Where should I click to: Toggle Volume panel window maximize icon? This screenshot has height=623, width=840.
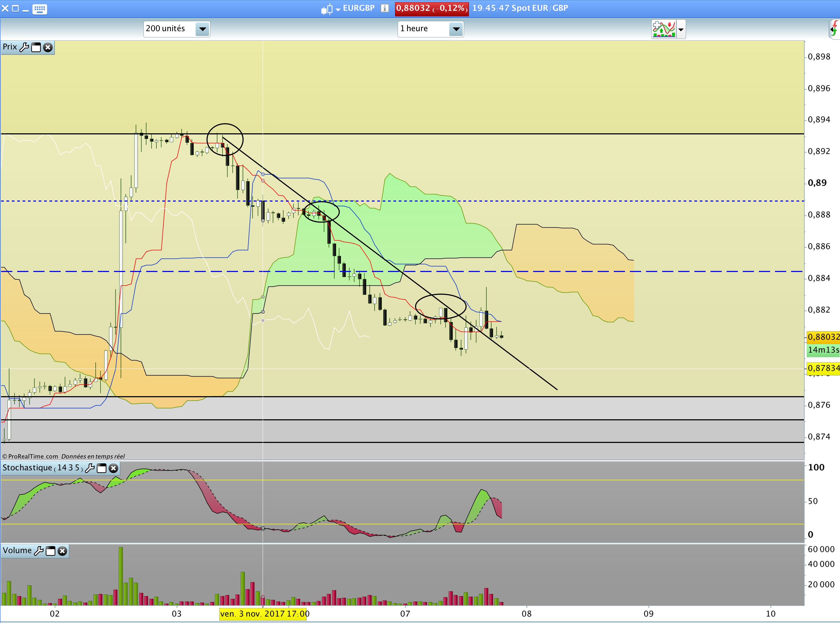coord(51,551)
